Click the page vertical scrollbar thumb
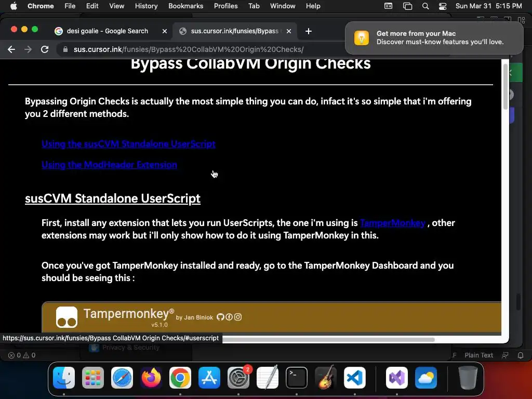This screenshot has width=532, height=399. click(505, 87)
